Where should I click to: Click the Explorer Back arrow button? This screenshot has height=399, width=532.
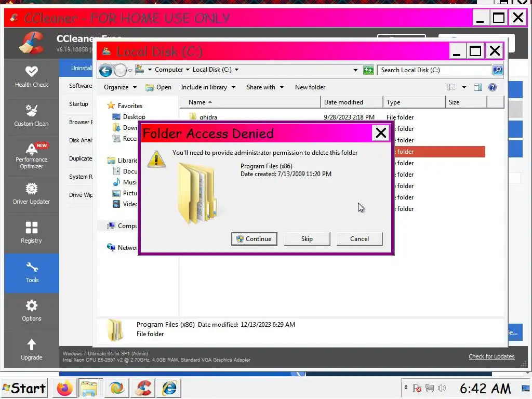tap(105, 71)
